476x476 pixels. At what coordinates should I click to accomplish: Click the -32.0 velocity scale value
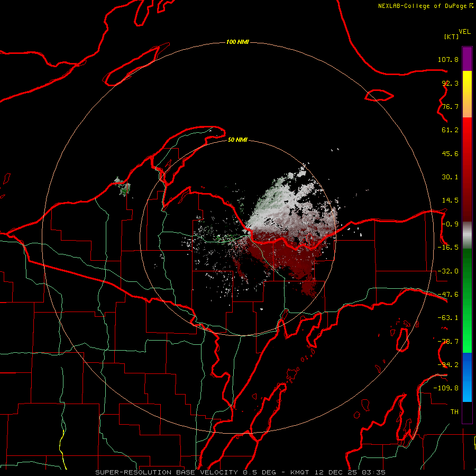pyautogui.click(x=448, y=271)
